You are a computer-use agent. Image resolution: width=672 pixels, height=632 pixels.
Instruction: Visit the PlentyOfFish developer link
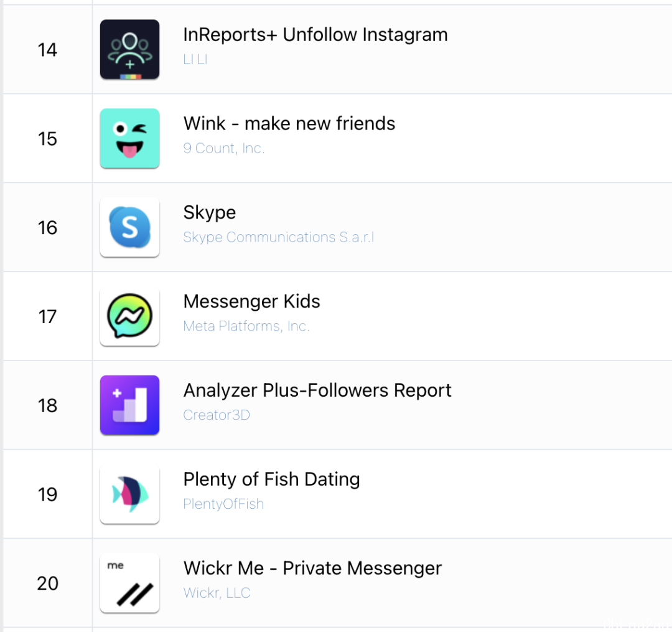pos(223,504)
